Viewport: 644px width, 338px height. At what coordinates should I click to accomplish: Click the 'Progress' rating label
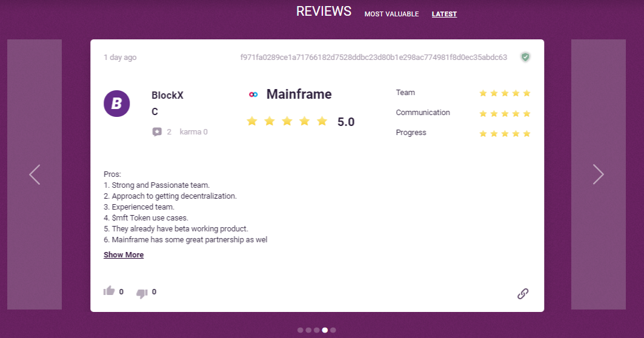411,133
